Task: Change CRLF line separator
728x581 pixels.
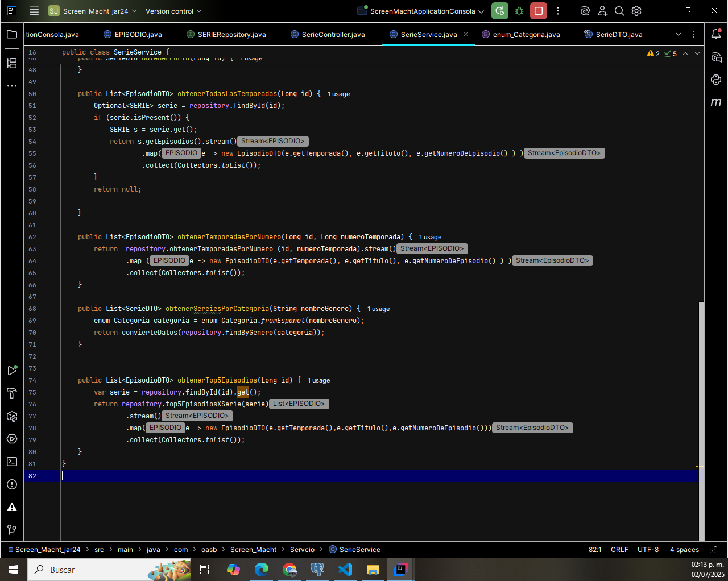Action: point(619,550)
